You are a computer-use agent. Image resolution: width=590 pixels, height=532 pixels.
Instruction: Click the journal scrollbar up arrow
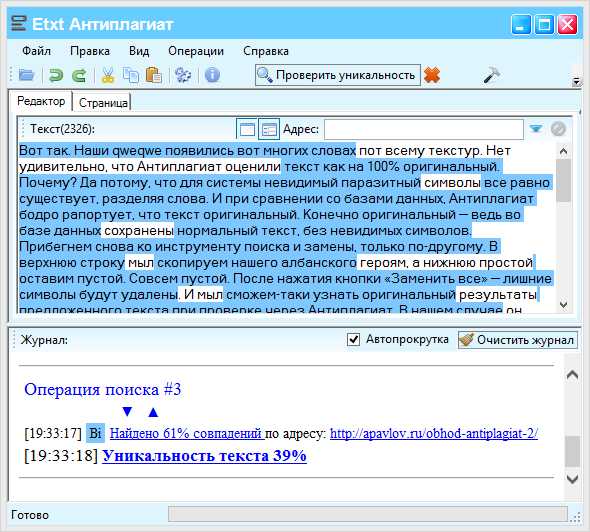572,374
